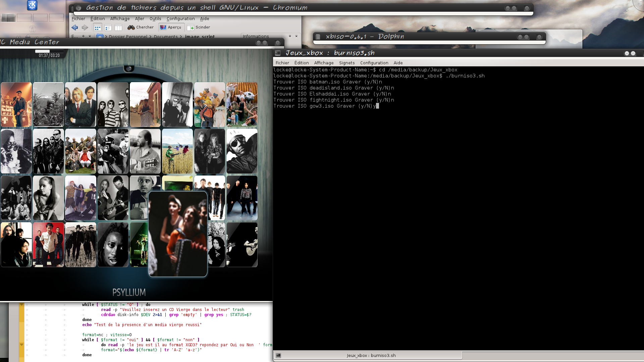Navigate to Dossier Personnel breadcrumb
This screenshot has height=362, width=644.
pos(128,37)
